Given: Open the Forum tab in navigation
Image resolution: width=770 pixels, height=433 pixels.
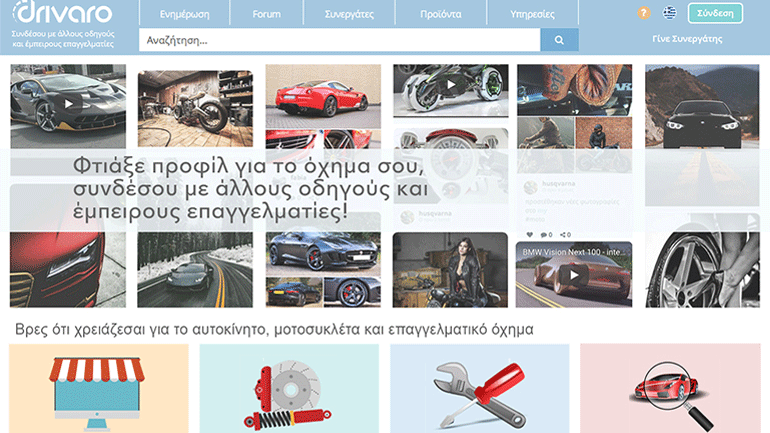Looking at the screenshot, I should [x=266, y=14].
